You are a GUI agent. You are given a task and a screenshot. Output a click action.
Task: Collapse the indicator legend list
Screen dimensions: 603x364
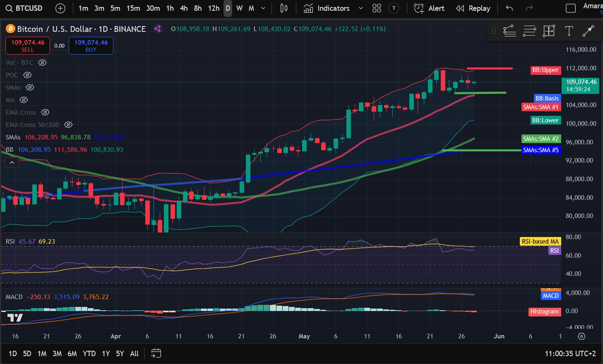[x=12, y=163]
